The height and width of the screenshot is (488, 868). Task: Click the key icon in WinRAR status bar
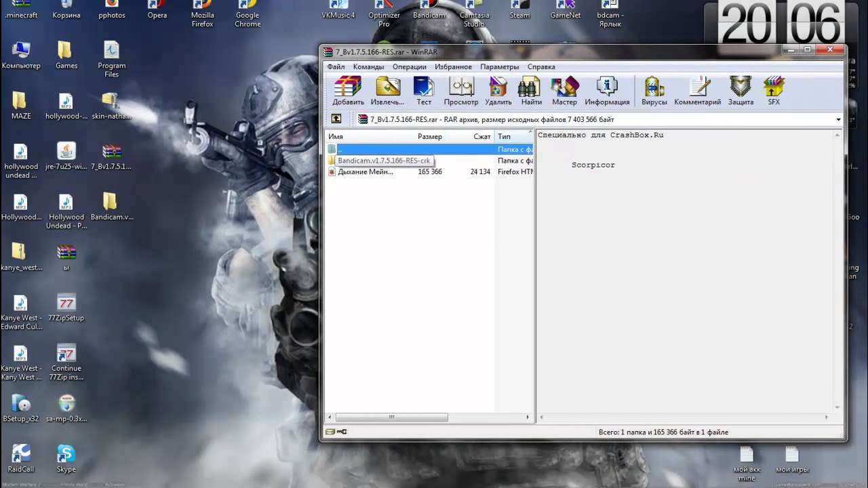coord(342,432)
